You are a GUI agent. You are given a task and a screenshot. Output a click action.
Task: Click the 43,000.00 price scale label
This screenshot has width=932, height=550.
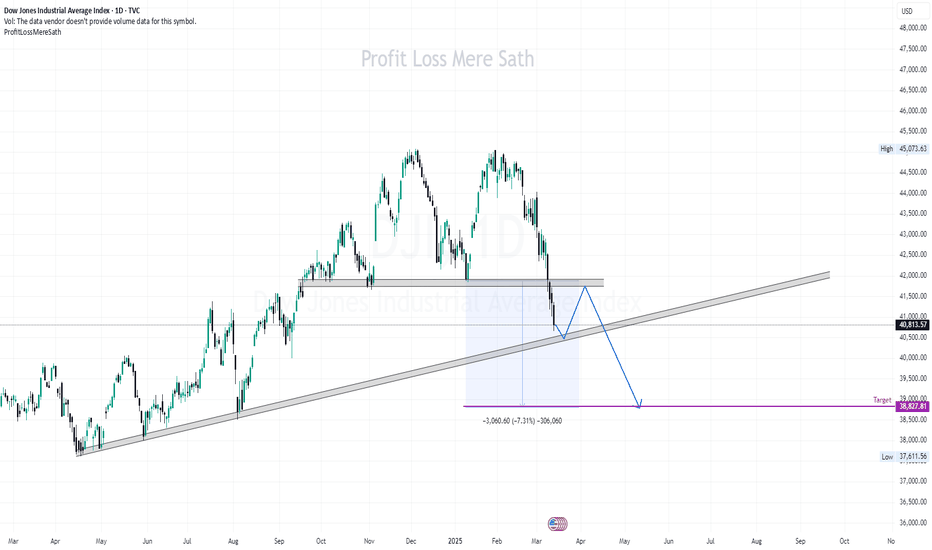coord(913,234)
